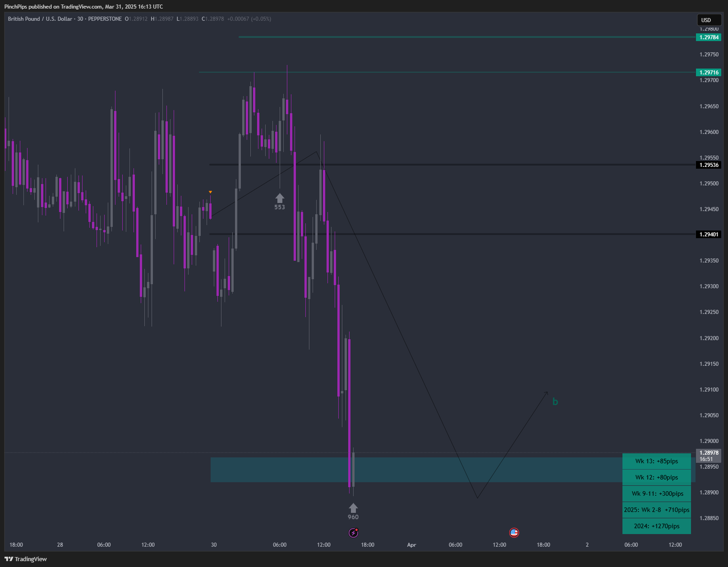Image resolution: width=728 pixels, height=567 pixels.
Task: Click the low value L1.28893
Action: tap(188, 19)
